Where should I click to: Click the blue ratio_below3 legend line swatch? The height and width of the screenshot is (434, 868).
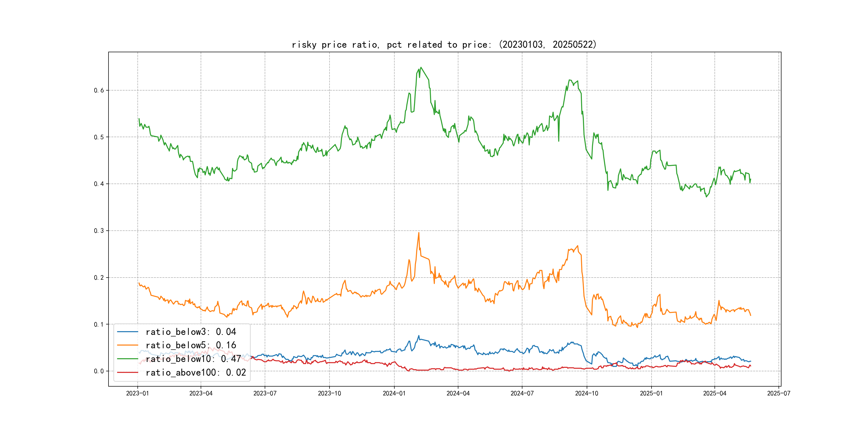click(127, 332)
